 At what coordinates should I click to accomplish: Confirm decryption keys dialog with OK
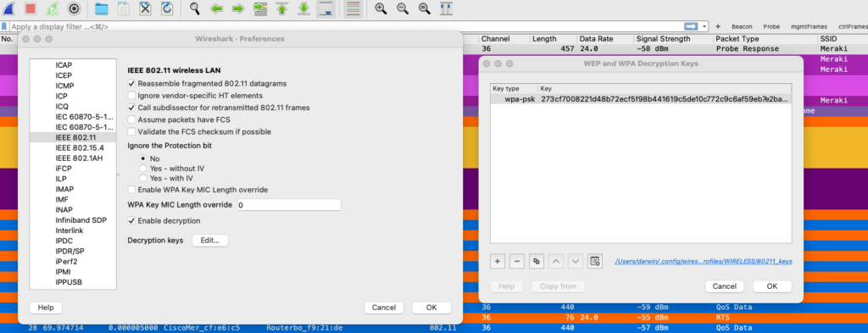click(772, 286)
